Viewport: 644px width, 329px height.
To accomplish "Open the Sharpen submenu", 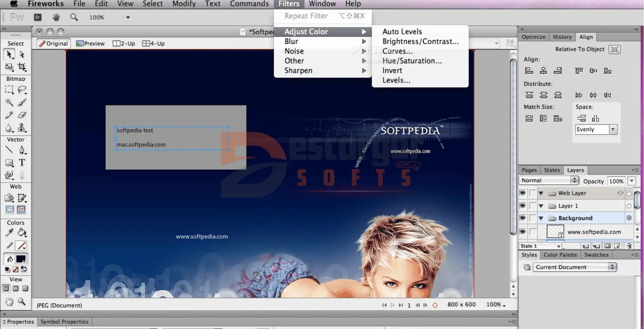I will [323, 70].
